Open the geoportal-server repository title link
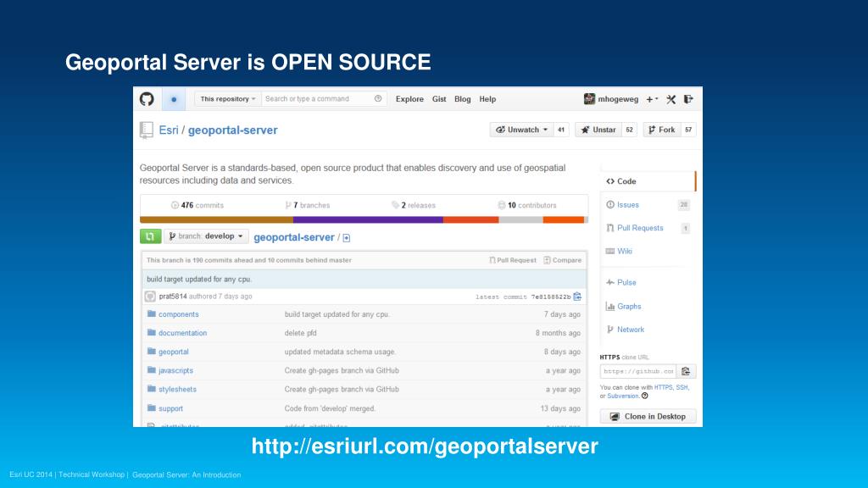This screenshot has height=488, width=868. (x=232, y=130)
